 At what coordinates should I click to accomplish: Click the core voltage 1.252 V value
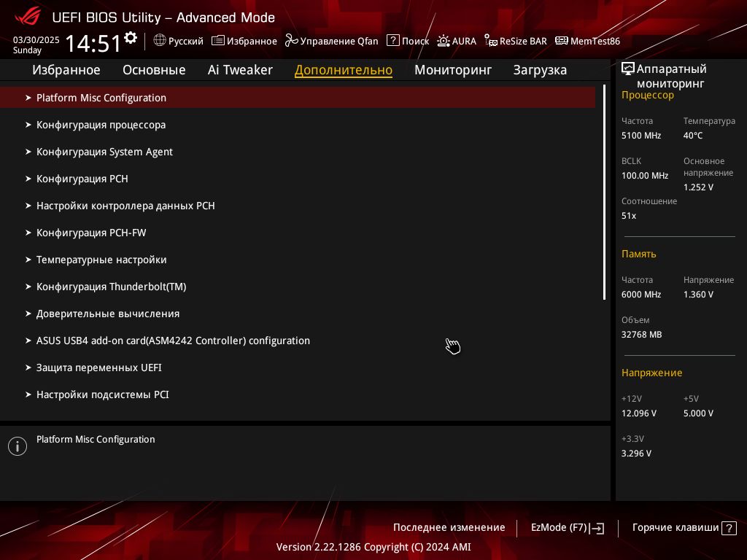point(698,187)
